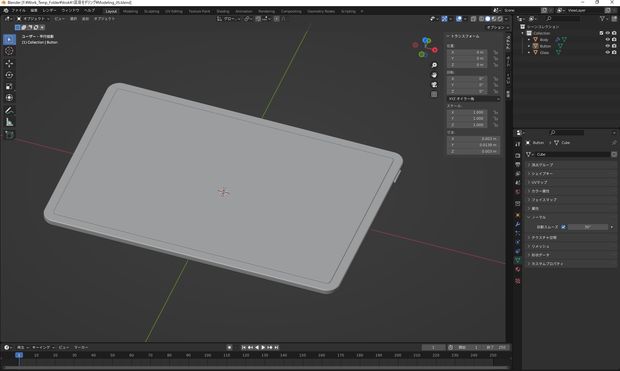Open the Output properties tab
Viewport: 620px width, 371px height.
518,165
